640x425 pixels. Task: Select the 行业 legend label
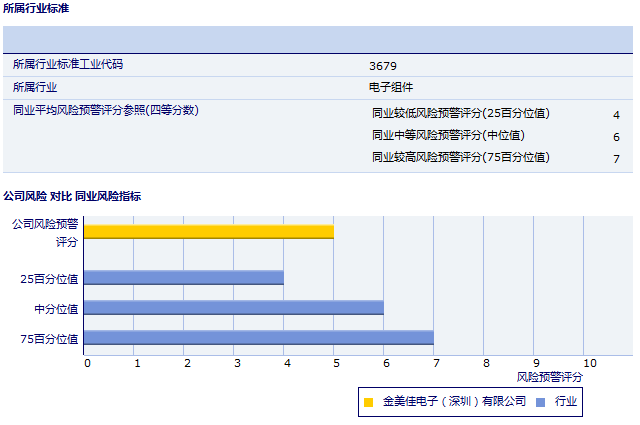click(x=567, y=402)
